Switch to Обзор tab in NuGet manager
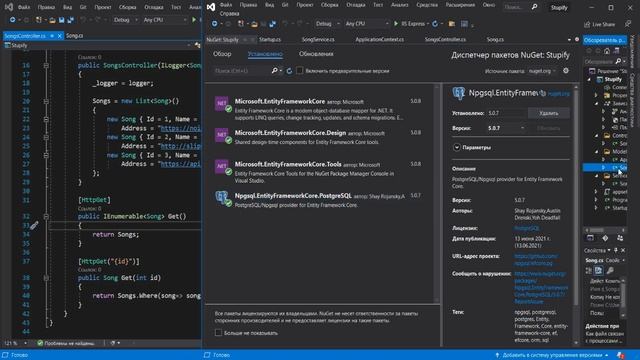This screenshot has height=360, width=640. (222, 54)
